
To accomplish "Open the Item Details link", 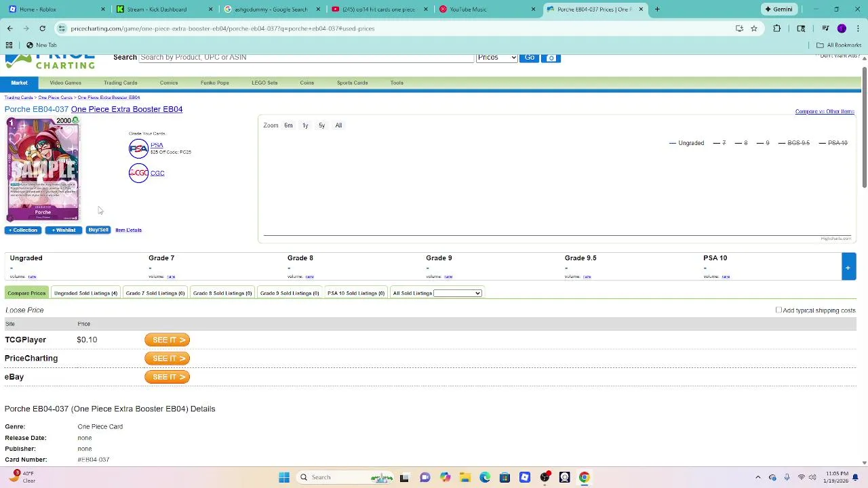I will pyautogui.click(x=128, y=230).
